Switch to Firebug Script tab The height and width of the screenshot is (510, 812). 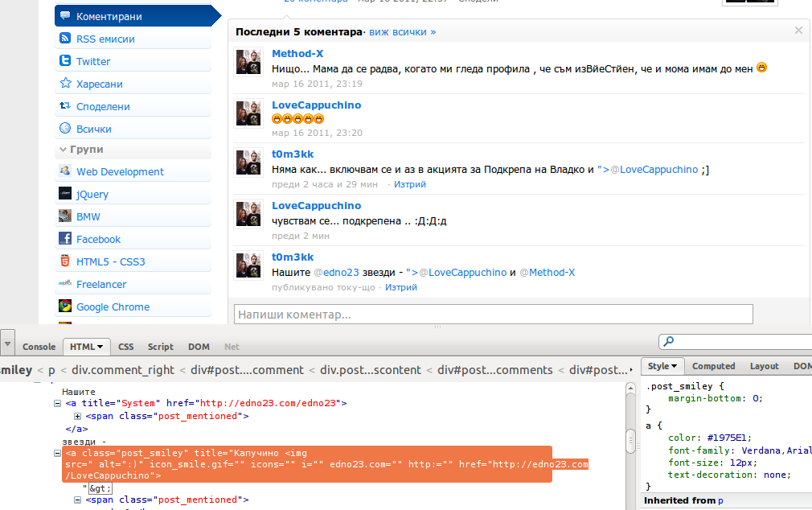coord(161,347)
